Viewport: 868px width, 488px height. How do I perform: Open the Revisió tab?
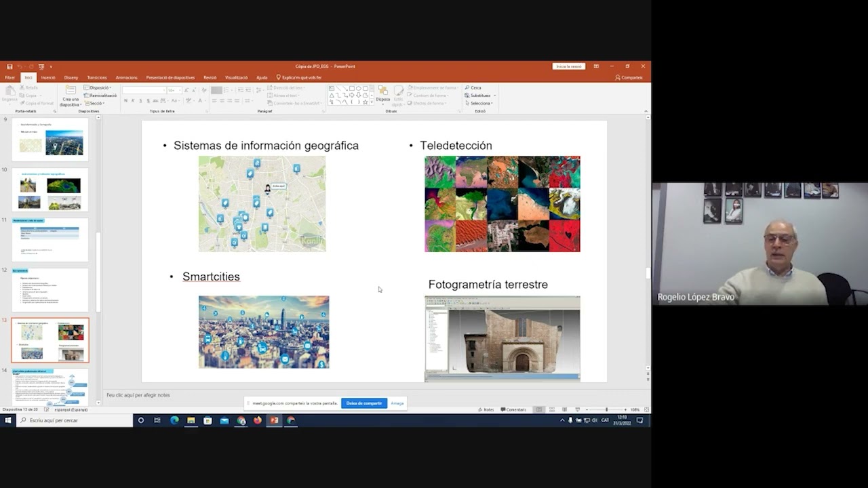pyautogui.click(x=210, y=77)
